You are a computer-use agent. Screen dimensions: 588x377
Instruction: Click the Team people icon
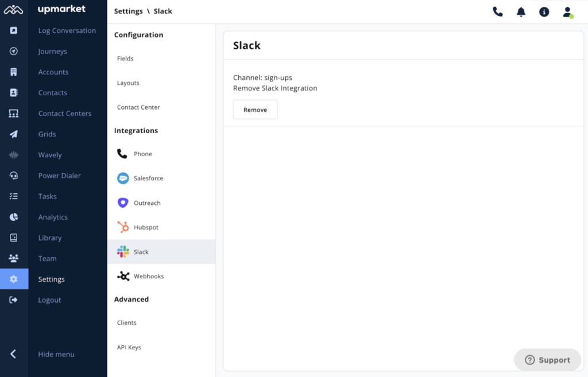click(x=14, y=258)
